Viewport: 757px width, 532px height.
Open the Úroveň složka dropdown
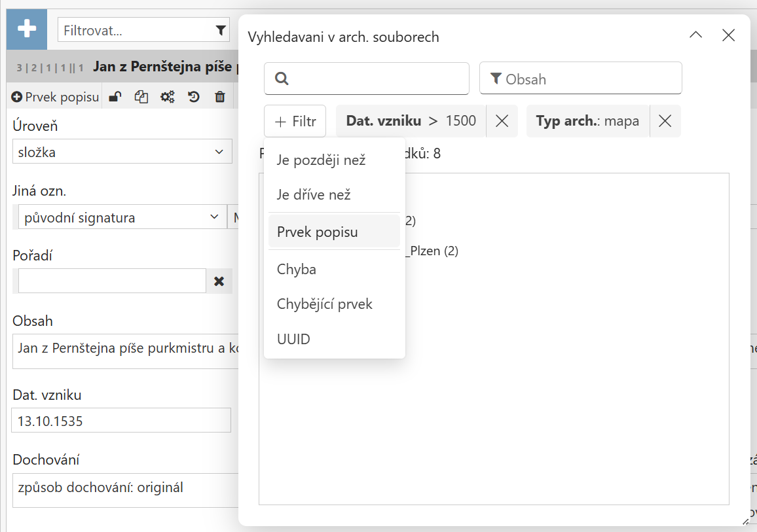tap(122, 152)
